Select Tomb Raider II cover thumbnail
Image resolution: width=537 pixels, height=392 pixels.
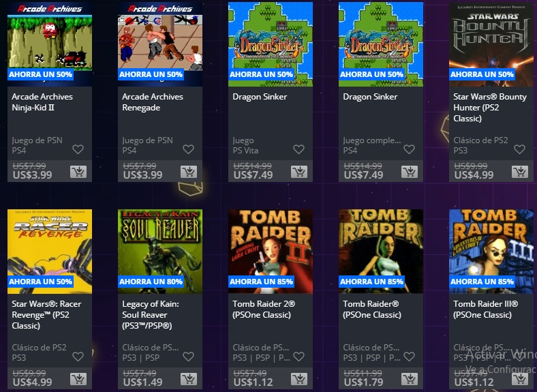click(271, 252)
